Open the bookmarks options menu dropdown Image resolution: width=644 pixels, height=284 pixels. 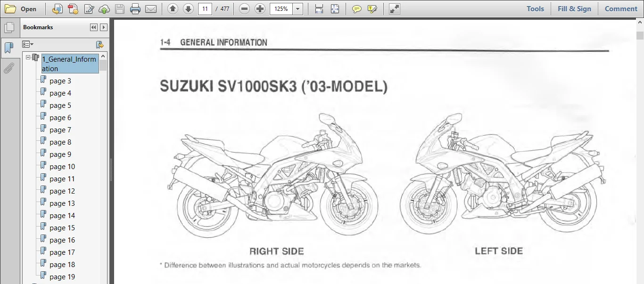tap(28, 44)
